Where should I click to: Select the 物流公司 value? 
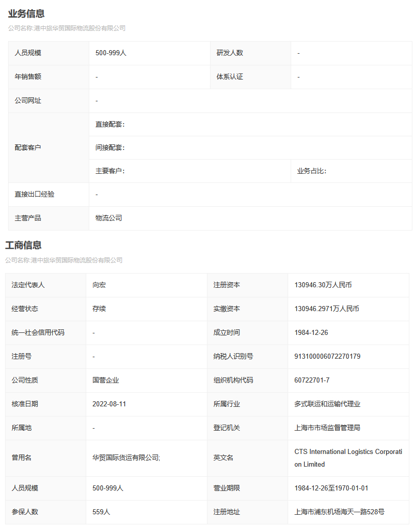109,218
